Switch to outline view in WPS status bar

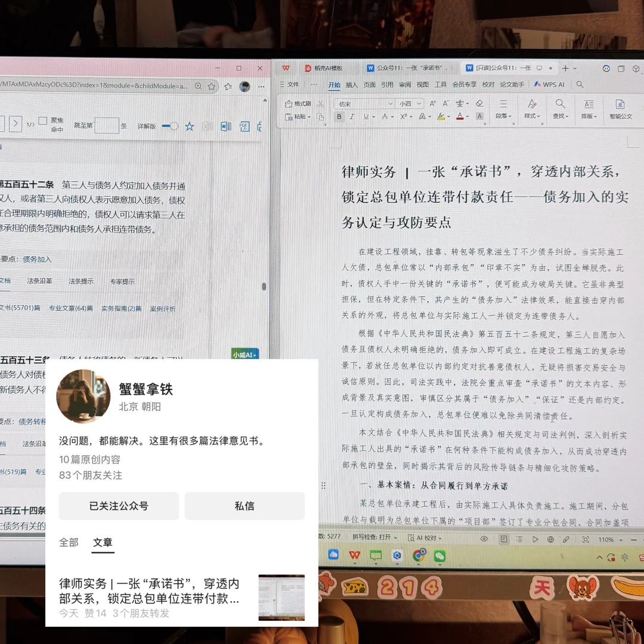click(x=519, y=539)
